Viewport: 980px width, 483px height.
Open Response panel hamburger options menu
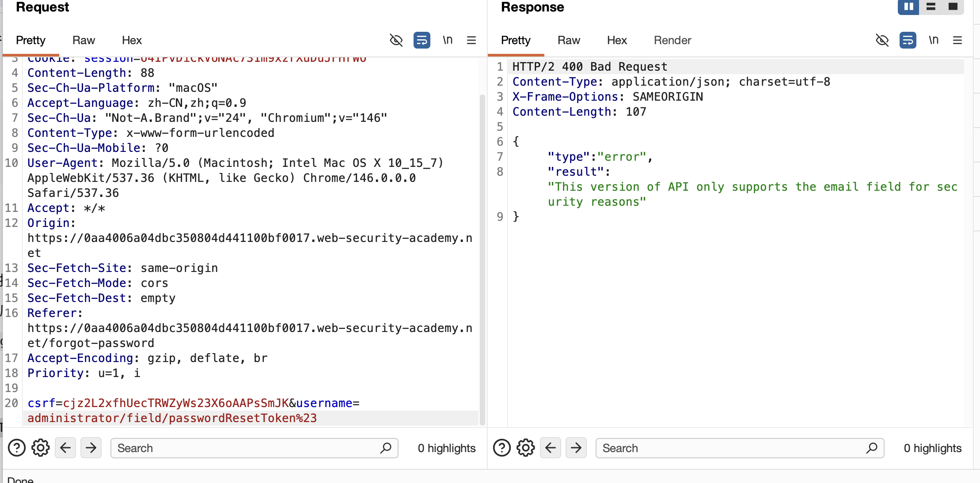tap(957, 40)
